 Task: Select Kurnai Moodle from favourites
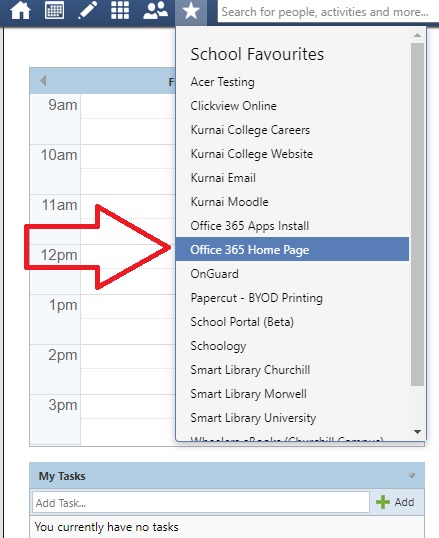click(x=229, y=202)
